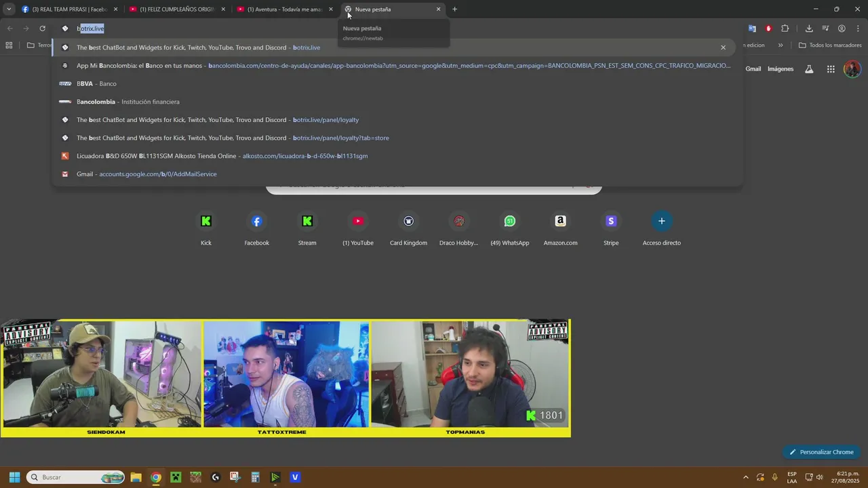
Task: Open the Facebook shortcut tile
Action: (x=256, y=229)
